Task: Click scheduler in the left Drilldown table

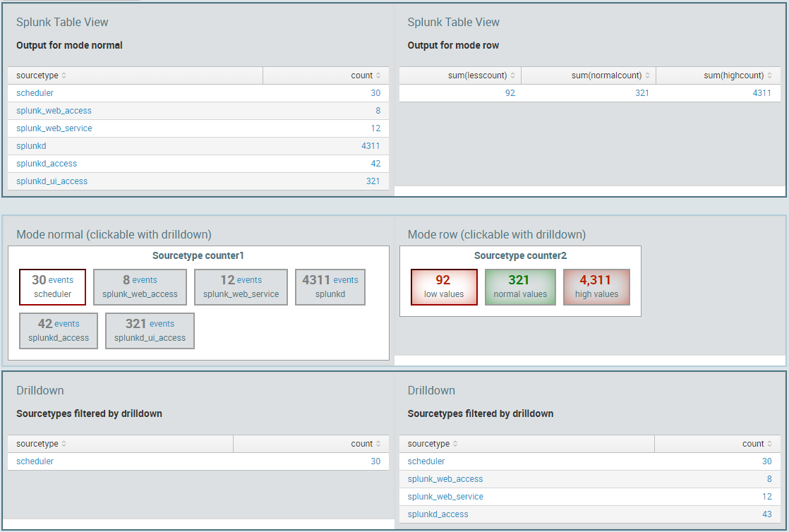Action: tap(35, 461)
